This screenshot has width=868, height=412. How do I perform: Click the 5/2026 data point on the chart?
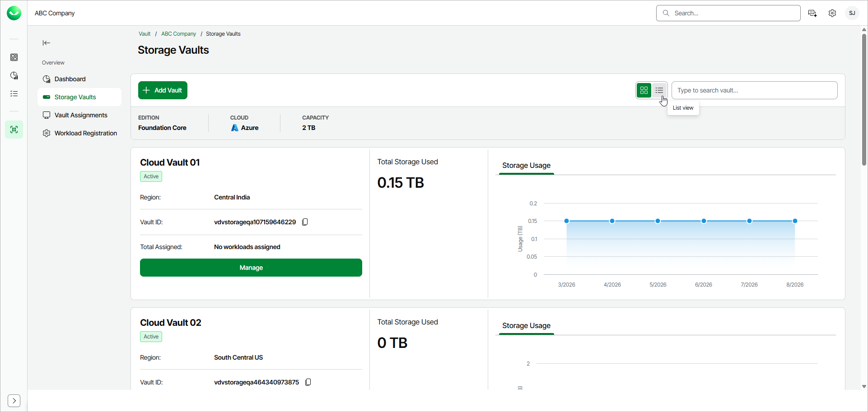tap(658, 221)
